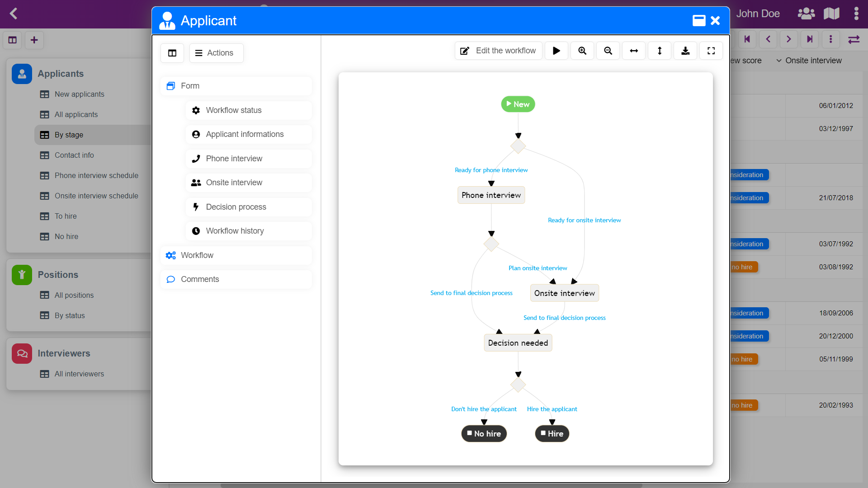Click the Fit to height icon

coord(660,51)
